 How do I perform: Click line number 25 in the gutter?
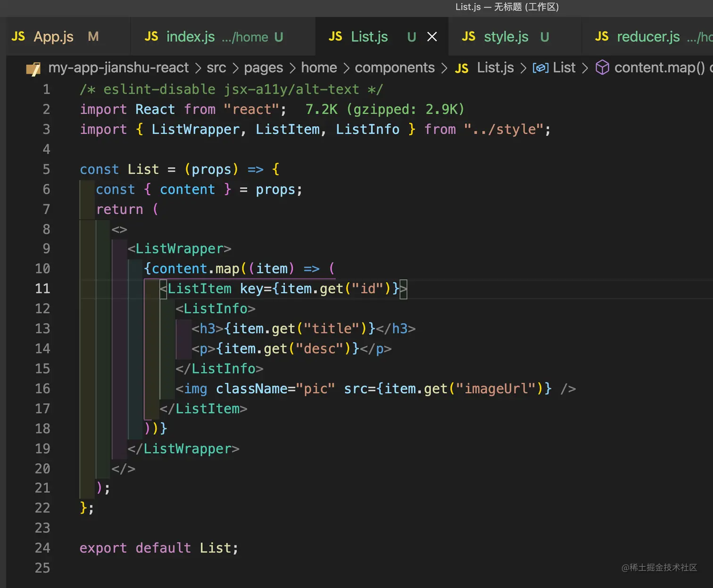42,568
